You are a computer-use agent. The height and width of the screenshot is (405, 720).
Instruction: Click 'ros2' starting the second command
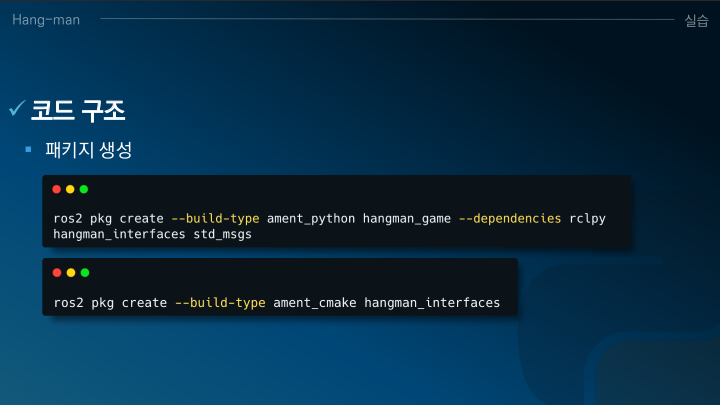(69, 303)
